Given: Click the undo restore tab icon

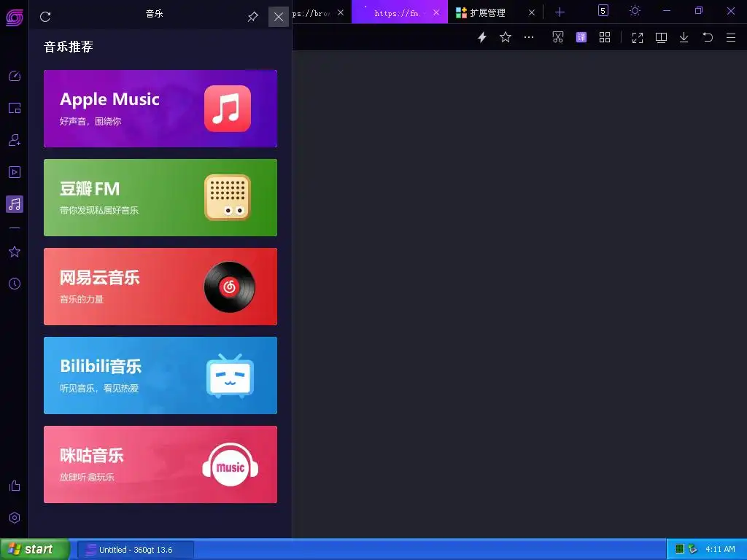Looking at the screenshot, I should click(x=708, y=37).
